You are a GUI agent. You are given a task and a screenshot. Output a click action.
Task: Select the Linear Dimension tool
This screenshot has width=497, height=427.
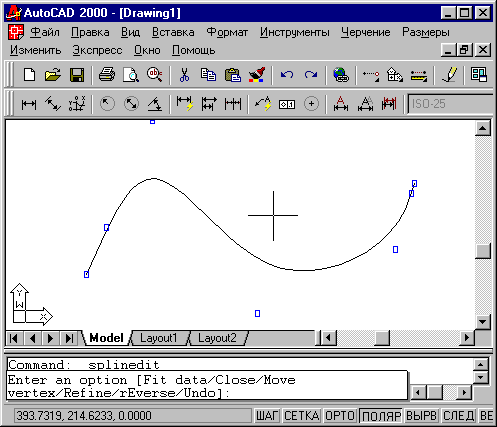coord(29,104)
